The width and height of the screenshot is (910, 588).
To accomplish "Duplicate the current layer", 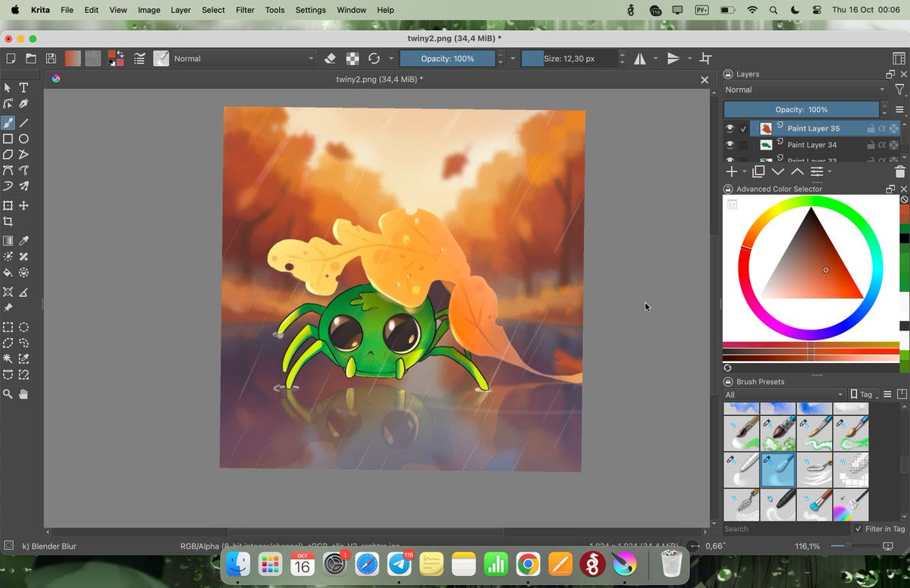I will 758,172.
